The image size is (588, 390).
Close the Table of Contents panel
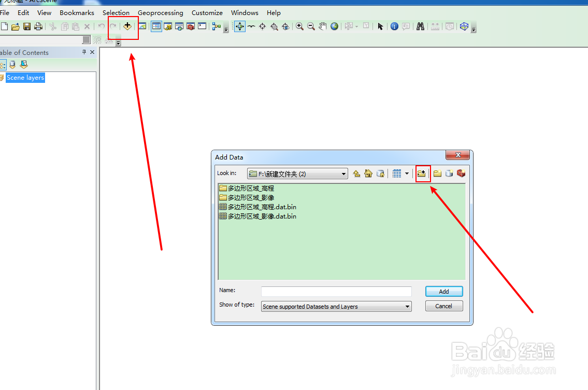[x=92, y=52]
